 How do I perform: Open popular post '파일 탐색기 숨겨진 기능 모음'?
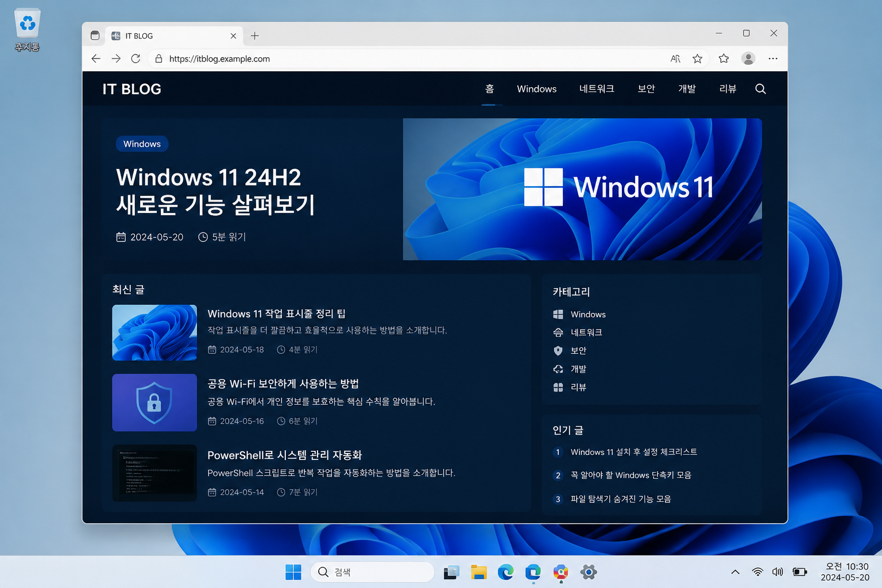click(x=621, y=499)
